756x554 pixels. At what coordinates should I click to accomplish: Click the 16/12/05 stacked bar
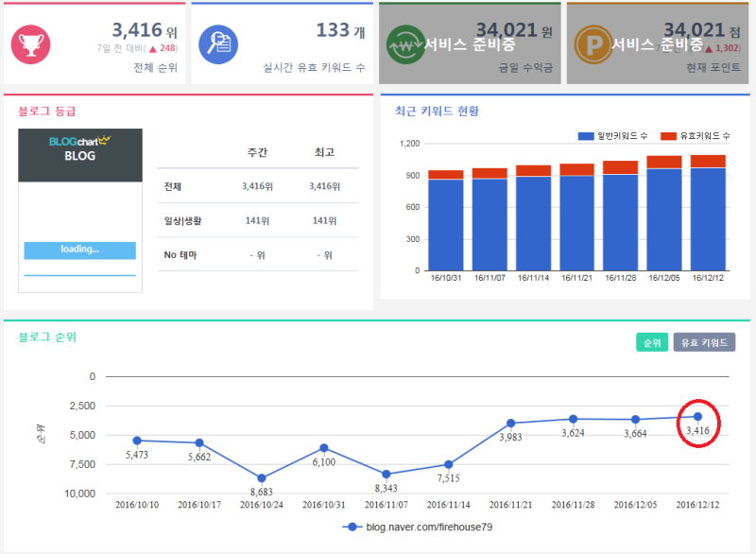[x=664, y=213]
